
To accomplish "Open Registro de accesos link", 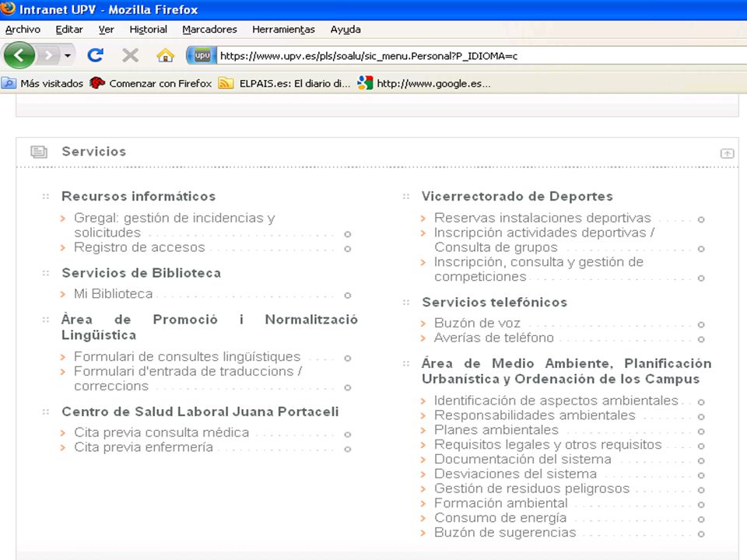I will [139, 247].
